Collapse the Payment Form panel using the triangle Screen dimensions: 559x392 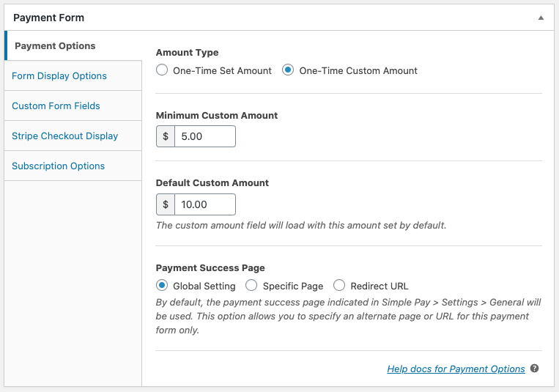541,18
